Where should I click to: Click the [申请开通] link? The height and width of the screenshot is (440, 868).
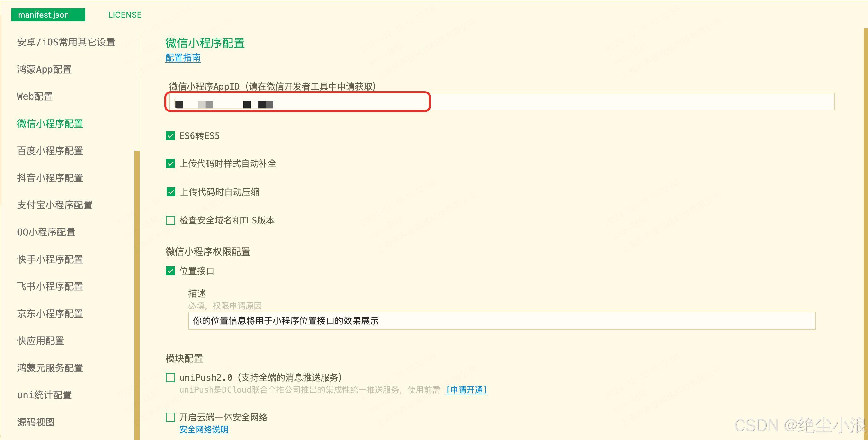click(x=466, y=390)
